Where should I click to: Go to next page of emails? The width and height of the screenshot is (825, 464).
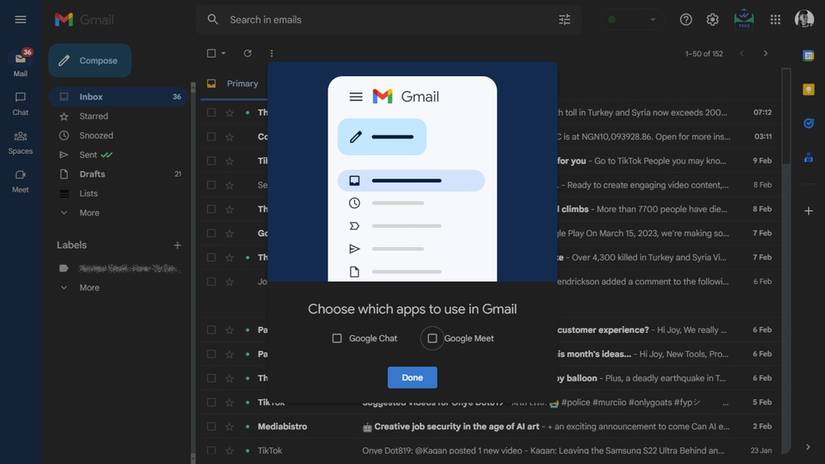(766, 53)
